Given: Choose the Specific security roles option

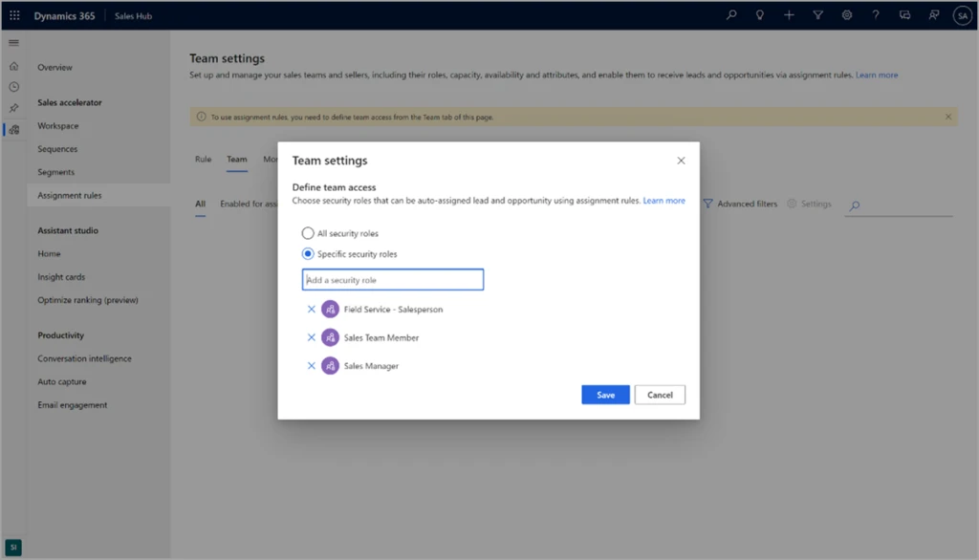Looking at the screenshot, I should (x=307, y=253).
